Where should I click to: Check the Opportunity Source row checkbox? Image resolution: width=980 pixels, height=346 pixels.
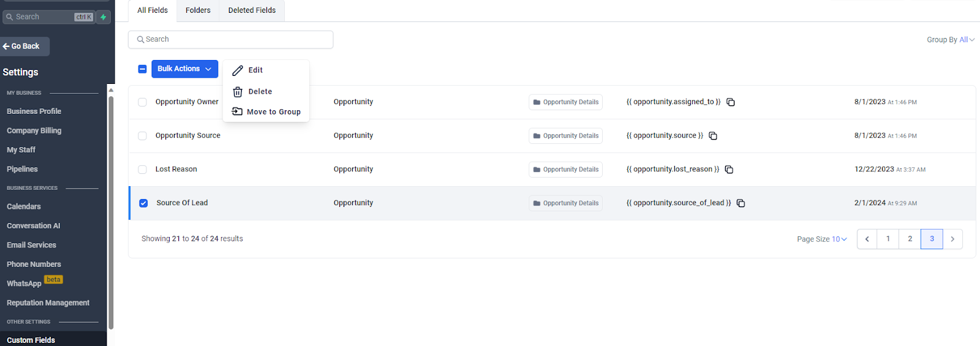click(142, 136)
